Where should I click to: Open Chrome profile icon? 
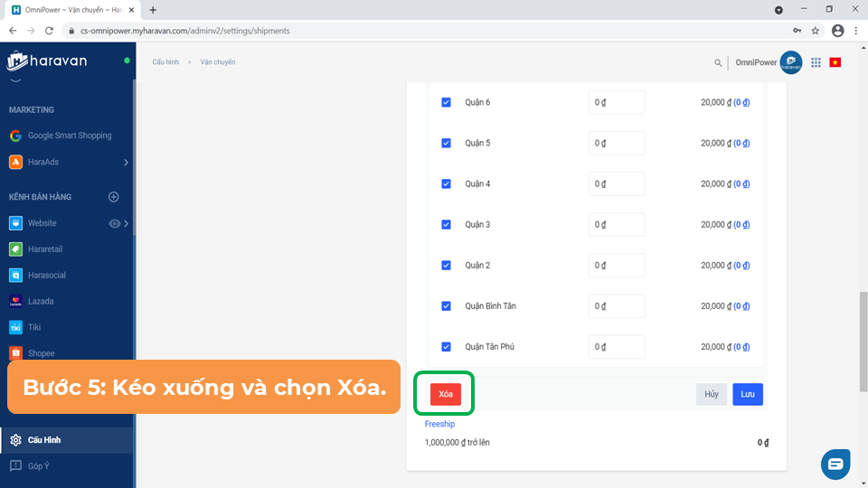coord(837,31)
